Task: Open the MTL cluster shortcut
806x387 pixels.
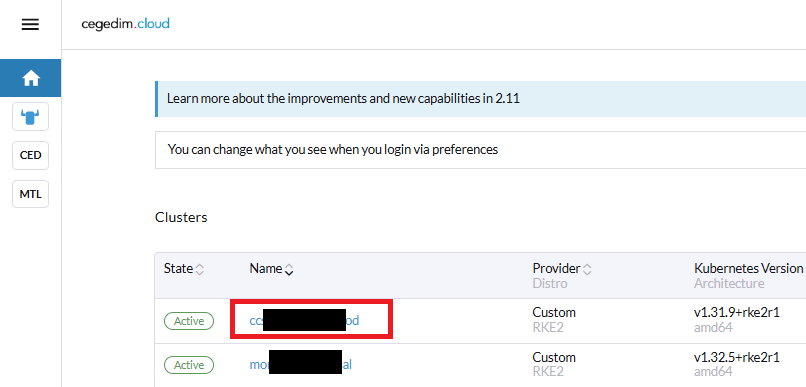Action: coord(30,194)
